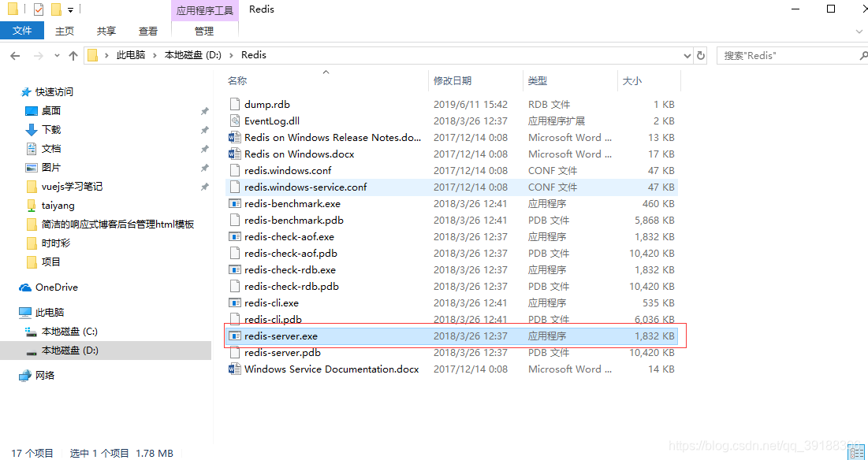Viewport: 868px width, 460px height.
Task: Select the redis.windows.conf file icon
Action: click(235, 171)
